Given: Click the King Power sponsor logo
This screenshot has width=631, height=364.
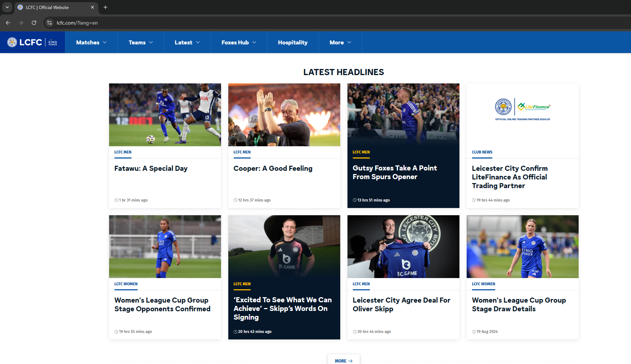Looking at the screenshot, I should (53, 43).
